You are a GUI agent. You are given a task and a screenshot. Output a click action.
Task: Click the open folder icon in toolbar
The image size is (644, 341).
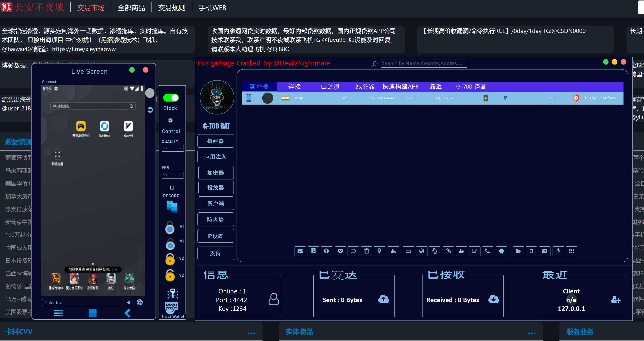pos(518,251)
